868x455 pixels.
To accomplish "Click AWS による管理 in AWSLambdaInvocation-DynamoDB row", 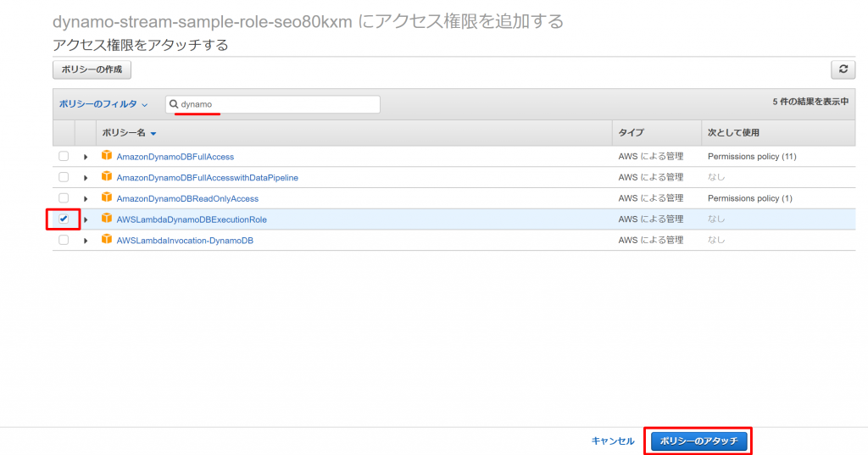I will [651, 241].
